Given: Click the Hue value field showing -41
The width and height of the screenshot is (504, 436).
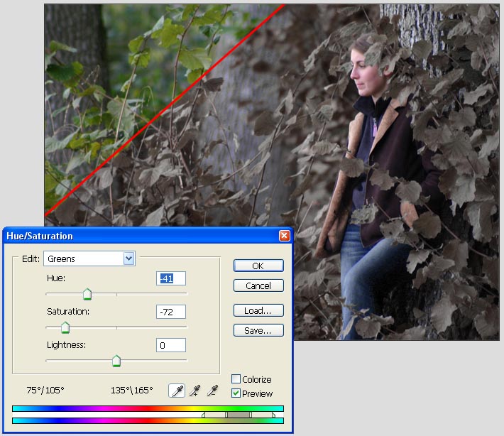Looking at the screenshot, I should [170, 278].
